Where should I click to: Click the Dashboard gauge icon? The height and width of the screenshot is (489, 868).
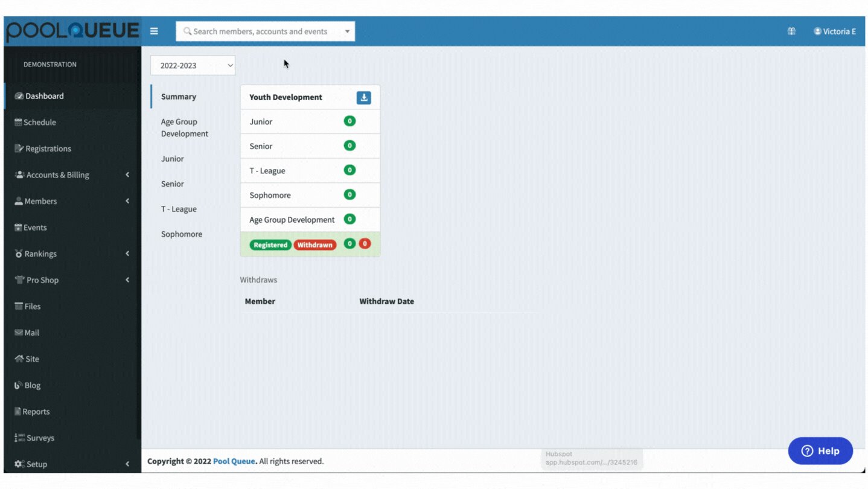tap(19, 96)
